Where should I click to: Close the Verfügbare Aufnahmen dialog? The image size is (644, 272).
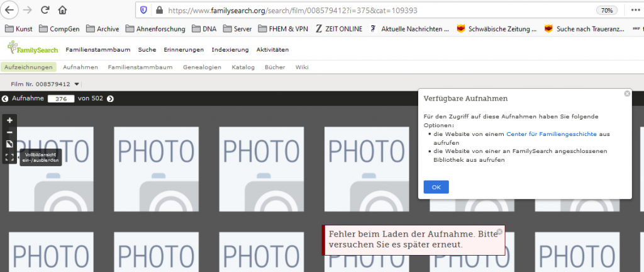(627, 94)
